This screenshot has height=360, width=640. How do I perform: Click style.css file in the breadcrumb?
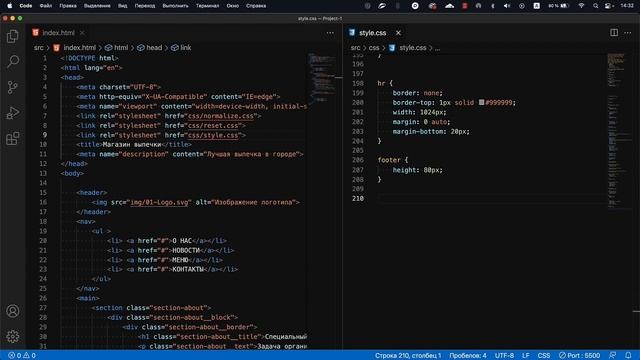pos(413,48)
